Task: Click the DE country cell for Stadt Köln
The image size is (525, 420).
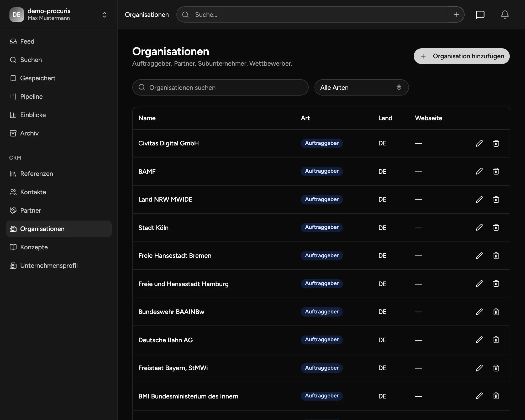Action: pos(382,228)
